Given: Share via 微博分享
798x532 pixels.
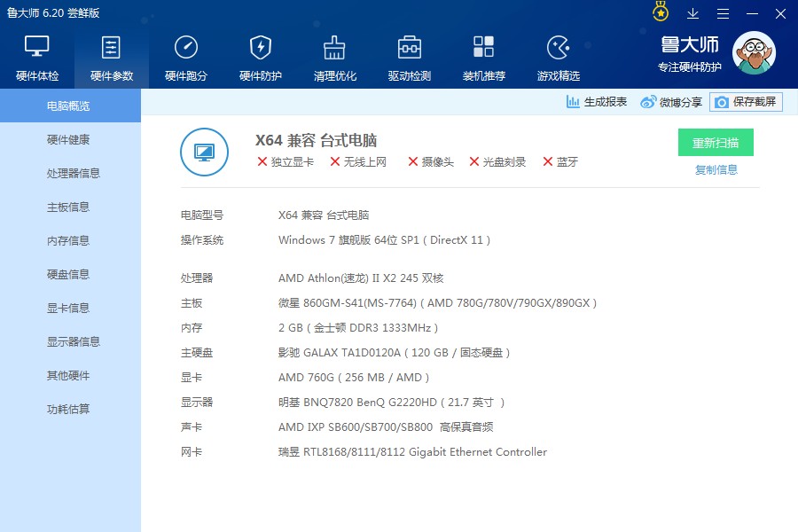Looking at the screenshot, I should click(671, 102).
